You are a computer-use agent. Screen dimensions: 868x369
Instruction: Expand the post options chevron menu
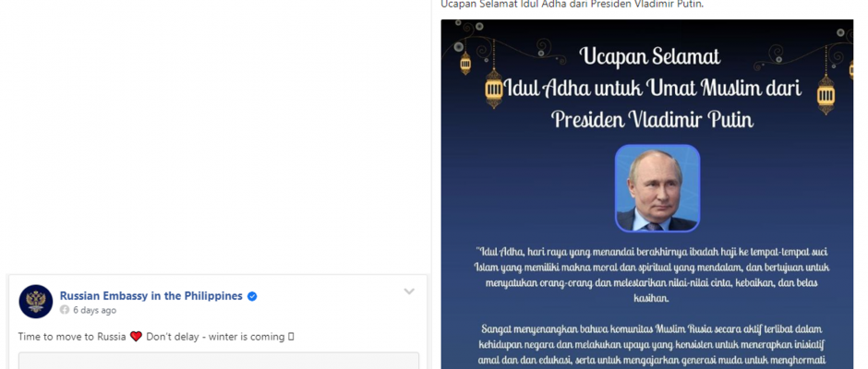409,292
